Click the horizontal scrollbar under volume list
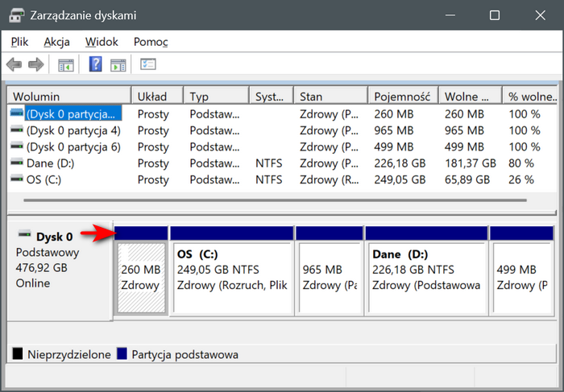564x392 pixels. pos(266,200)
